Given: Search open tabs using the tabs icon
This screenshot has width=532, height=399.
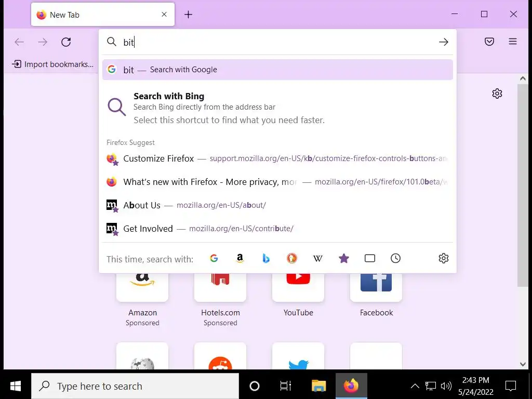Looking at the screenshot, I should (x=370, y=259).
